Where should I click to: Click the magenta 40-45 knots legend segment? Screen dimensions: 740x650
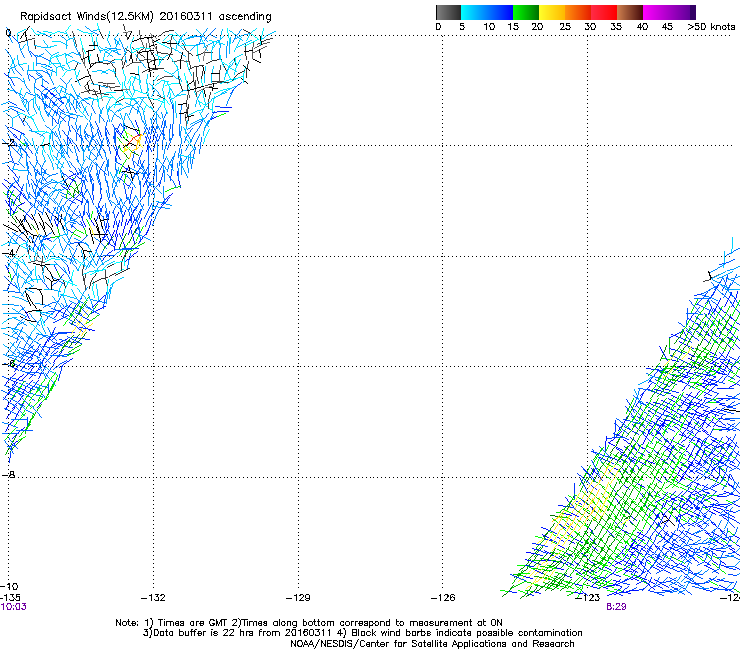[656, 12]
